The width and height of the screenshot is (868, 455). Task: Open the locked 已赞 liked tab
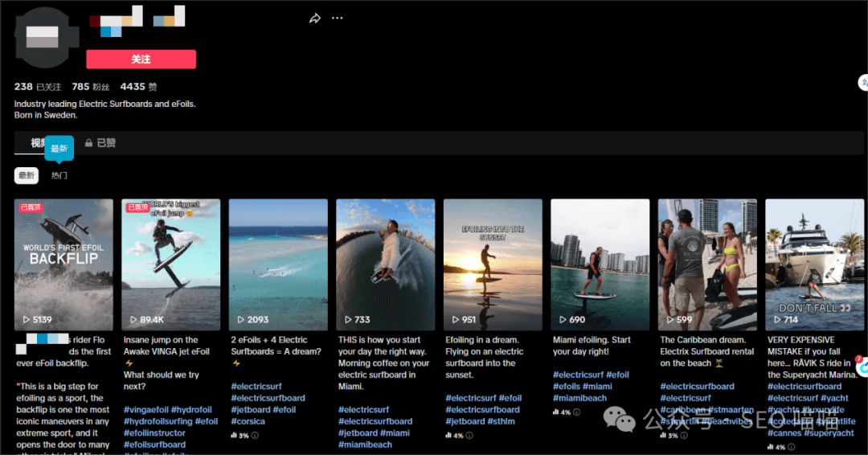(x=100, y=143)
